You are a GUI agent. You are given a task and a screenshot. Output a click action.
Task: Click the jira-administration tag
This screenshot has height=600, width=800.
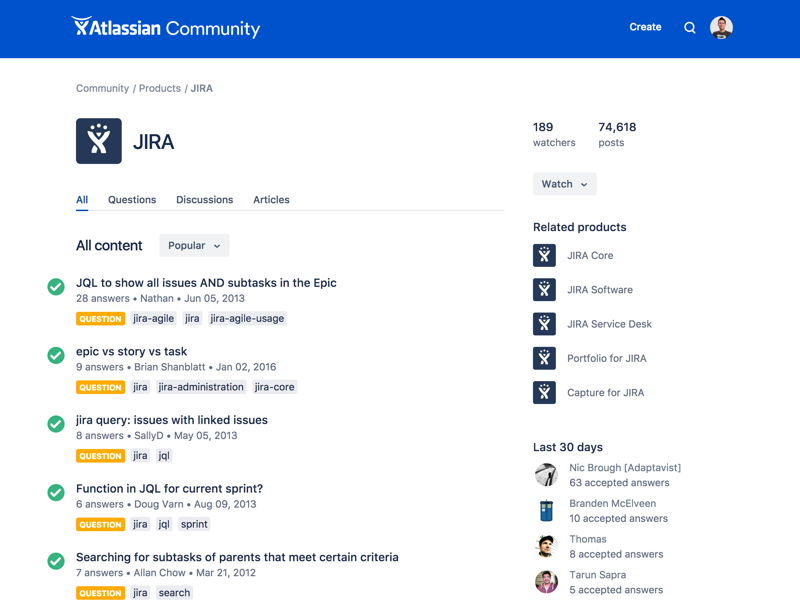[201, 387]
